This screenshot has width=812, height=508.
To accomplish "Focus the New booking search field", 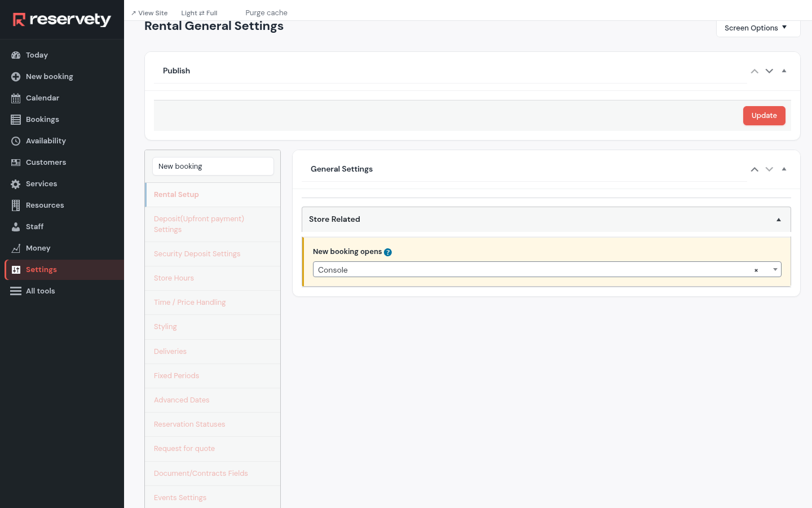I will [x=213, y=167].
